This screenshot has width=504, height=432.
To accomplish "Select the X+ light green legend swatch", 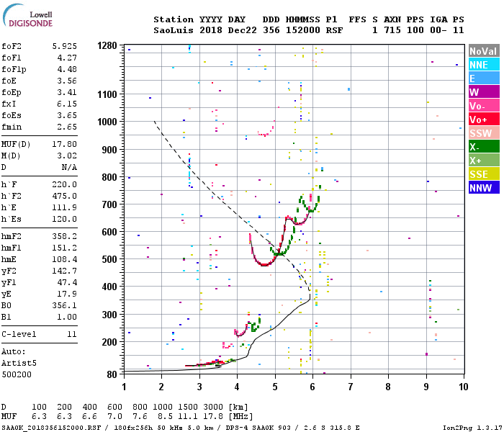I will click(484, 161).
